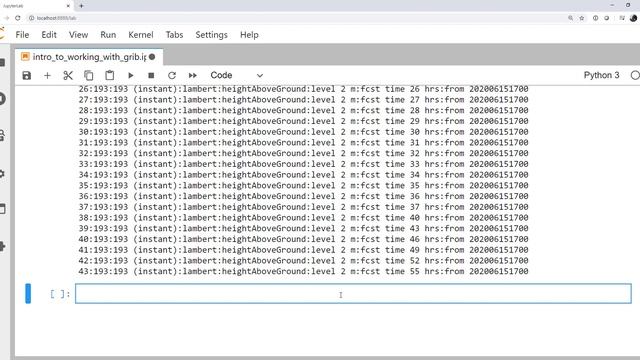Image resolution: width=640 pixels, height=360 pixels.
Task: Close the notebook tab using its unsaved dot
Action: coord(152,57)
